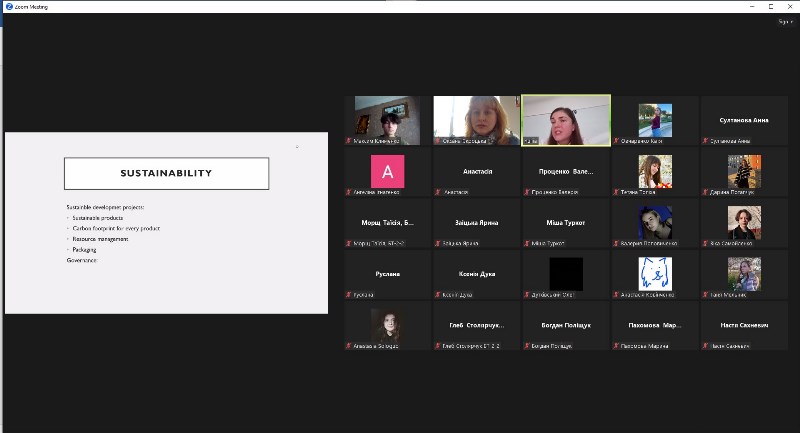Image resolution: width=800 pixels, height=433 pixels.
Task: Click the pink letter A avatar
Action: click(388, 168)
